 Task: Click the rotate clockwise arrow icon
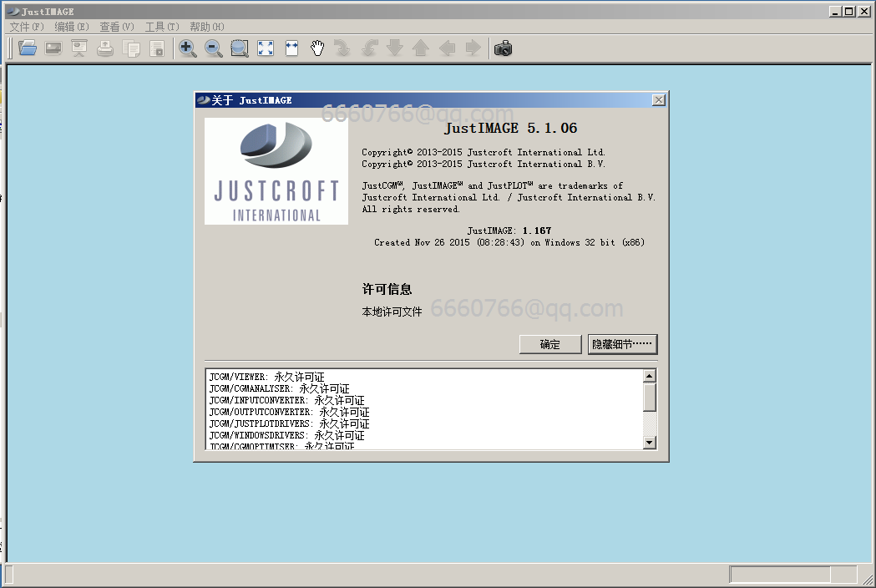tap(342, 48)
